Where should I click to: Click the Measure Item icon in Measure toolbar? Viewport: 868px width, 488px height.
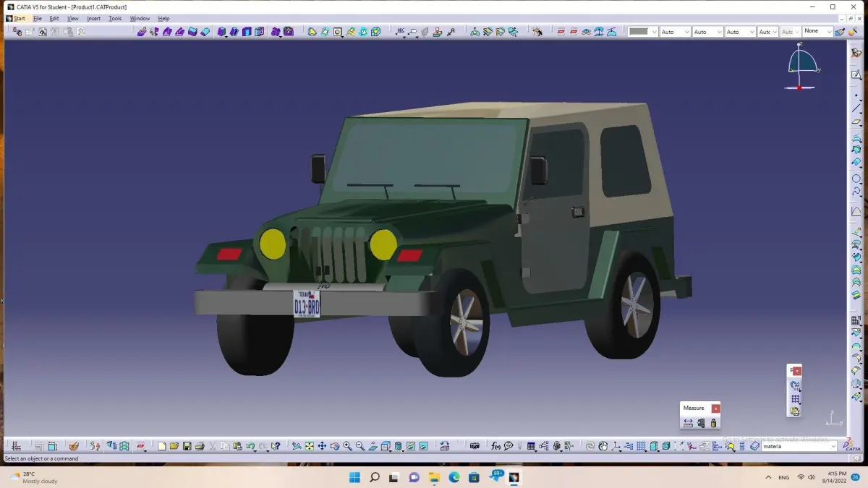tap(701, 423)
